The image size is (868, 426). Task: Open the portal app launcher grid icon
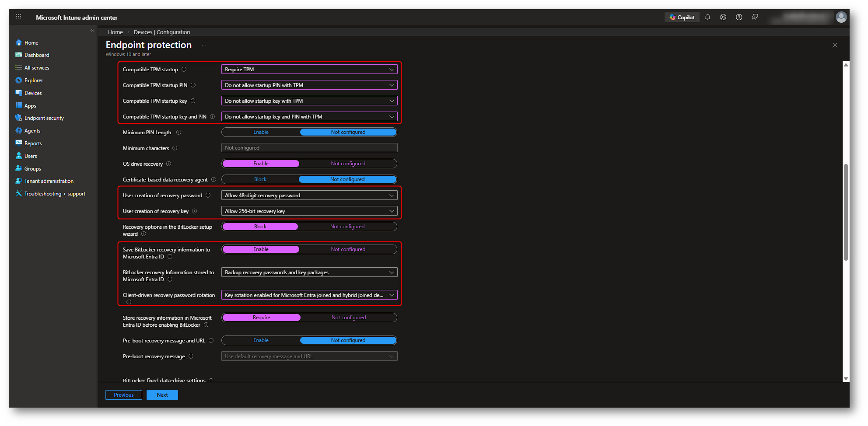(18, 17)
